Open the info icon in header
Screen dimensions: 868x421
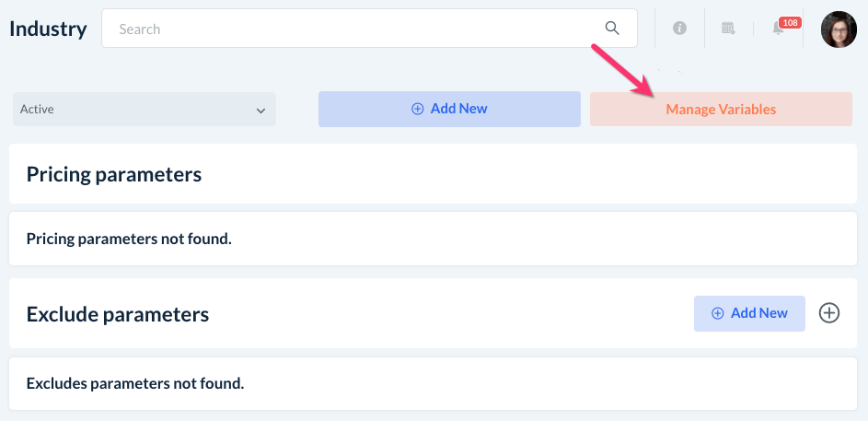680,29
